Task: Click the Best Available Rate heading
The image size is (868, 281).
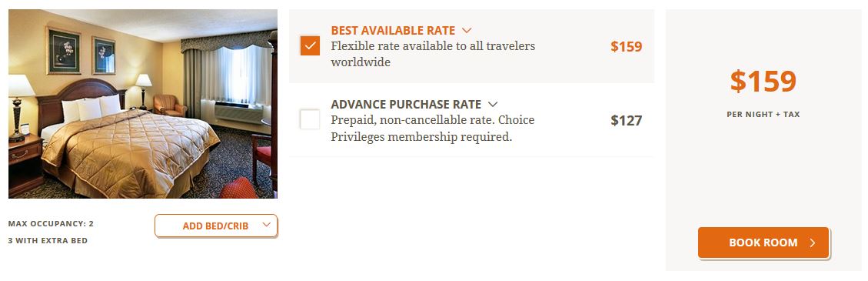Action: (393, 31)
